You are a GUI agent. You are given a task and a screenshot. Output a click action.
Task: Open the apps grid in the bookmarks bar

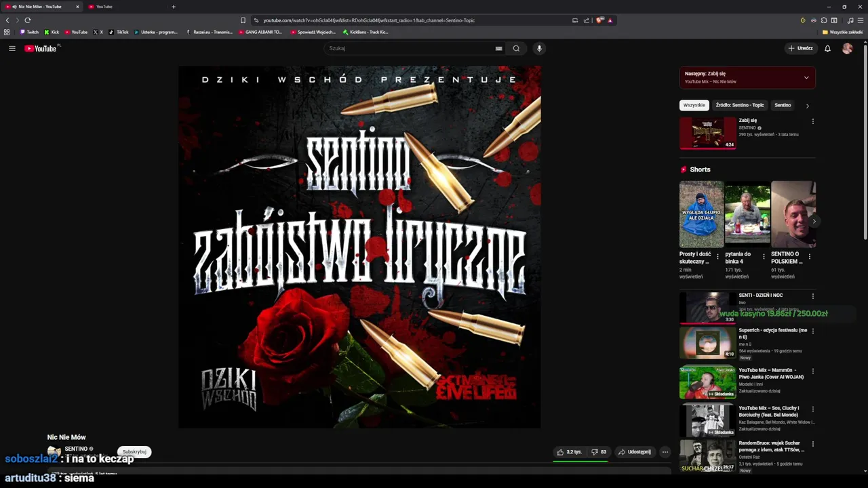click(x=7, y=32)
